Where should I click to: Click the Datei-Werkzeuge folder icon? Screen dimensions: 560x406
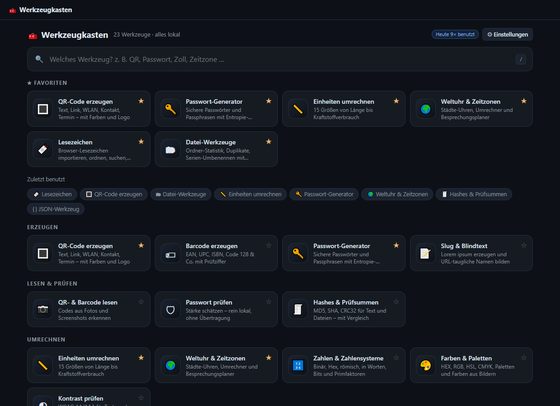point(170,150)
